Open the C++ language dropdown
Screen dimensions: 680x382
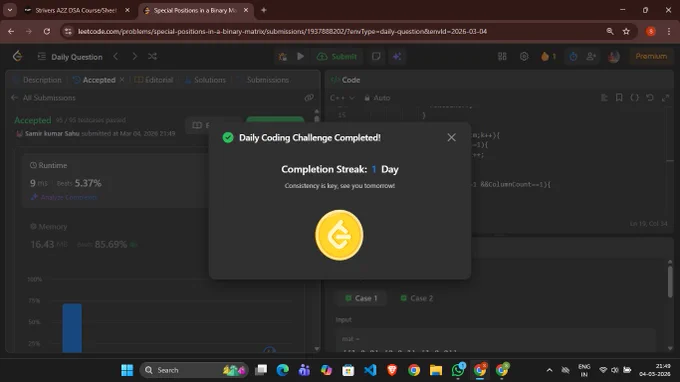[342, 98]
